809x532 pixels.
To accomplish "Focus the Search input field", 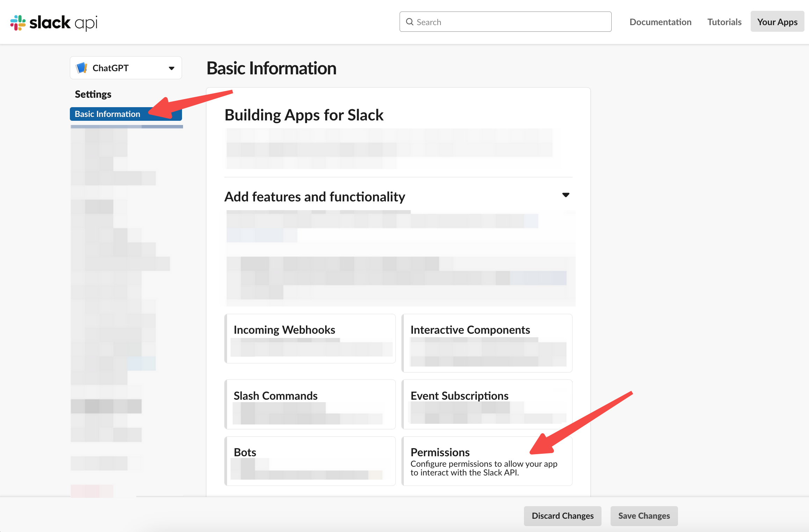I will coord(505,22).
